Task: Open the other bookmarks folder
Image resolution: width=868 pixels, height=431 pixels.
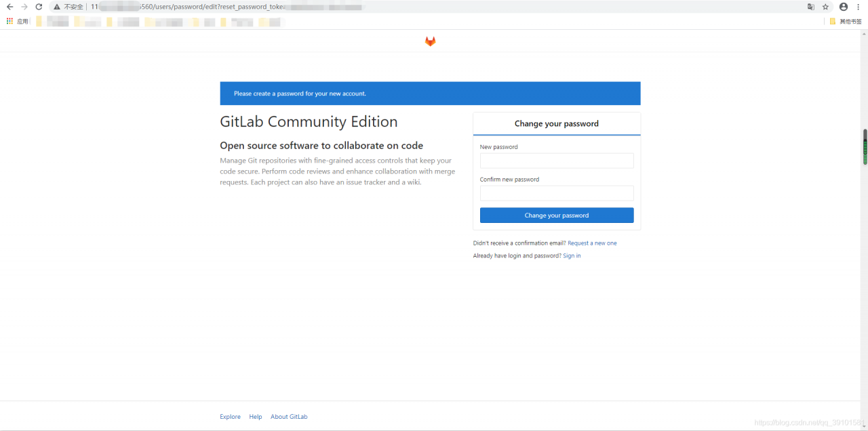Action: point(846,21)
